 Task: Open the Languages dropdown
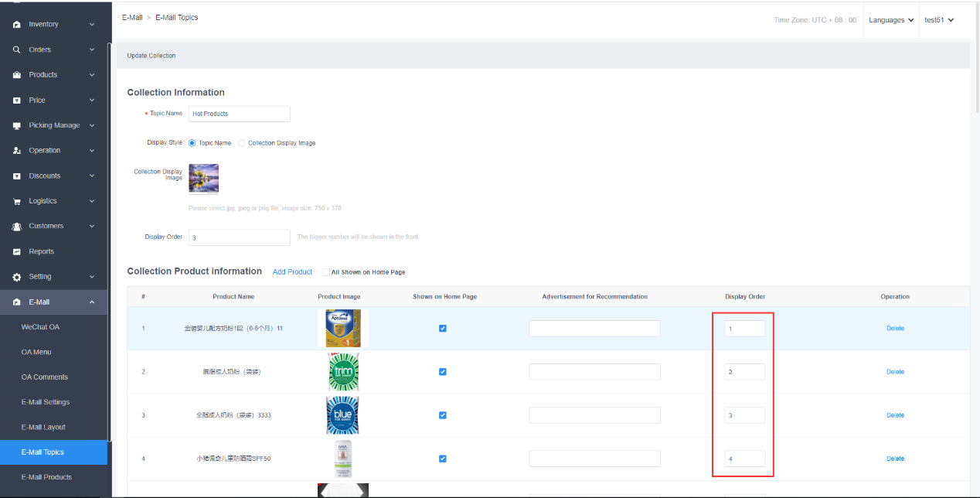(891, 20)
